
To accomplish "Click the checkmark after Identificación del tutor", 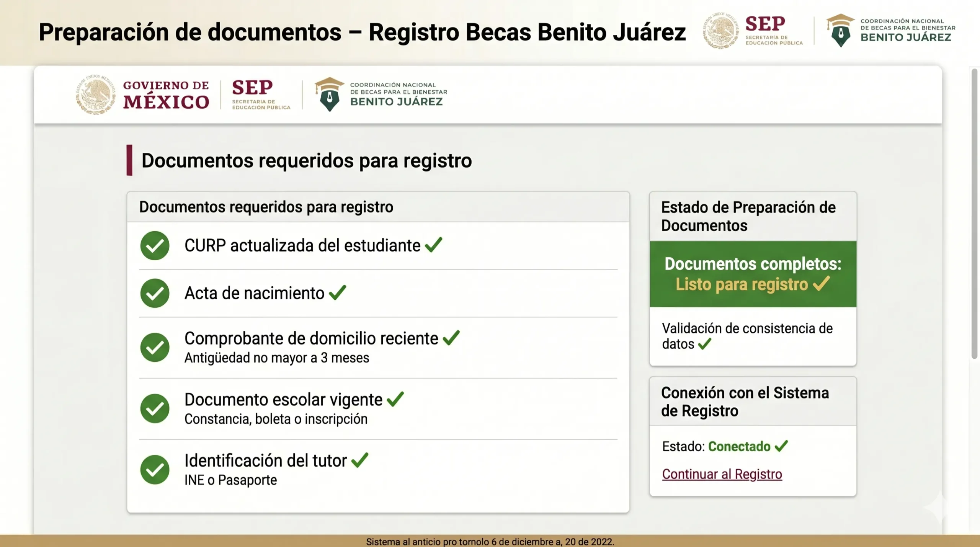I will 359,460.
